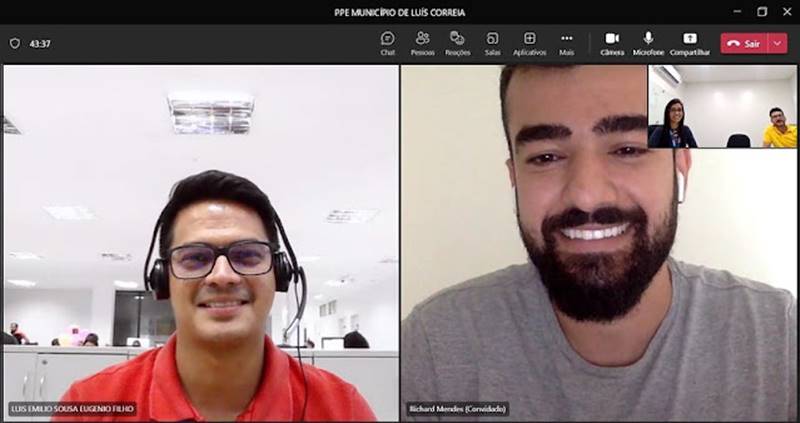The height and width of the screenshot is (423, 800).
Task: Toggle the Câmera on or off
Action: (612, 42)
